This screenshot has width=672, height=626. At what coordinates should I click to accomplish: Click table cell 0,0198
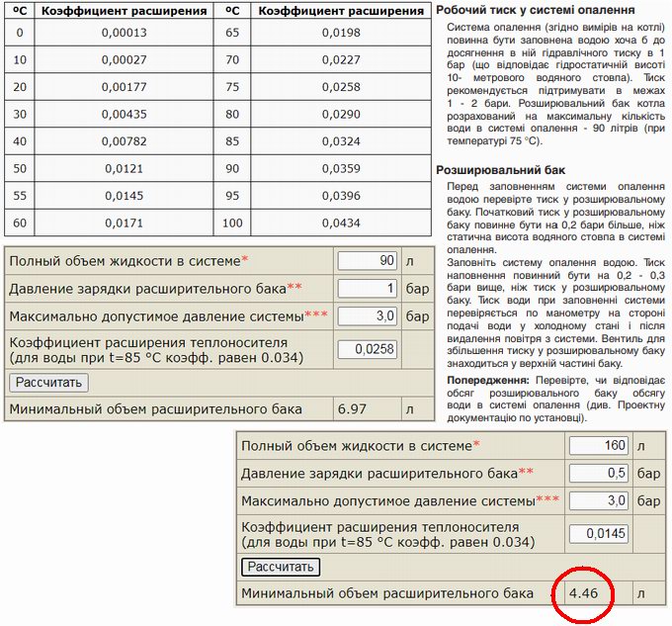click(x=341, y=33)
